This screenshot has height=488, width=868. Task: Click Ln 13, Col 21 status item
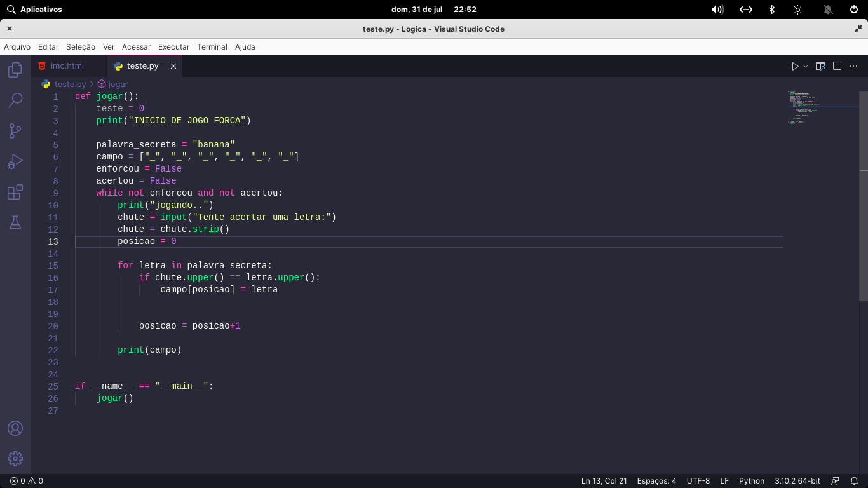pyautogui.click(x=604, y=481)
